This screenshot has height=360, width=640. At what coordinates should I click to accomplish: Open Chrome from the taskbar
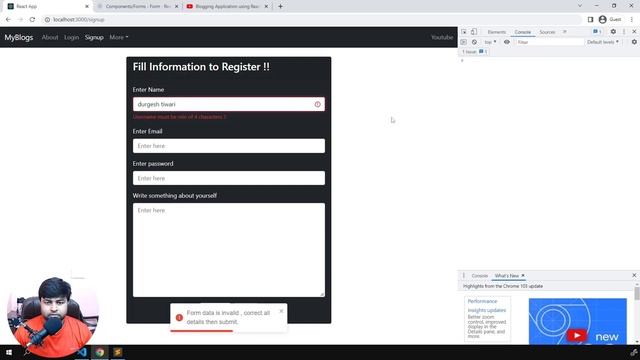click(100, 352)
